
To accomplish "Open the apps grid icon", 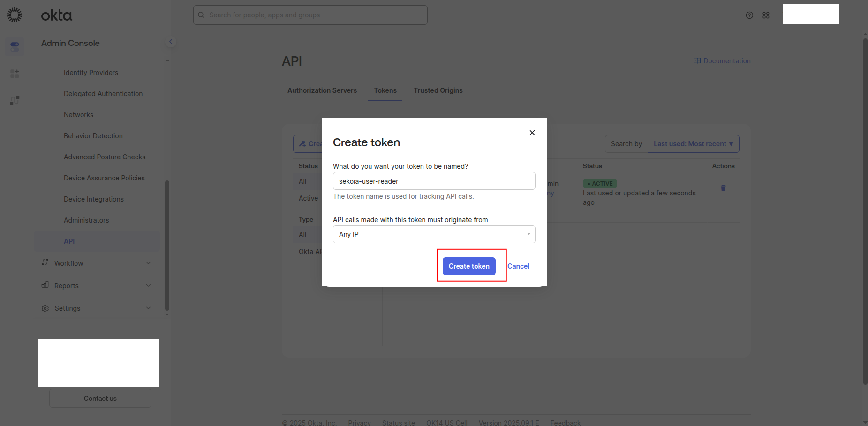I will [766, 15].
